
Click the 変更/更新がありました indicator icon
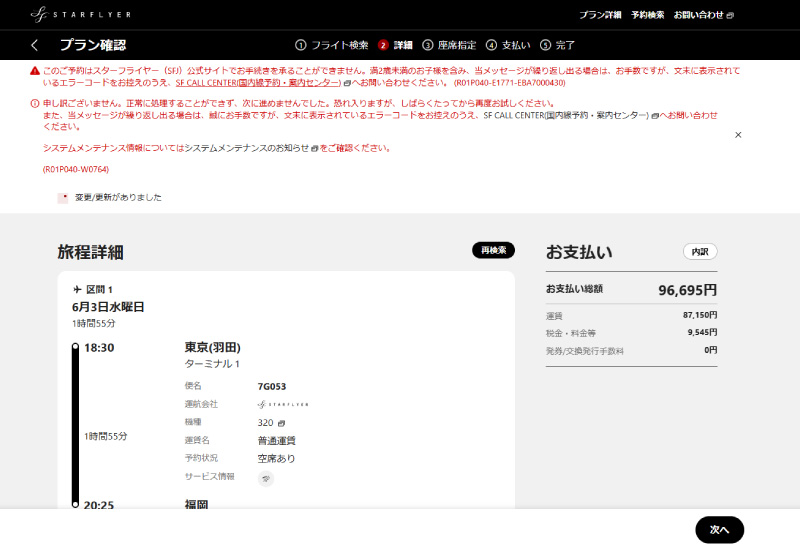coord(63,198)
